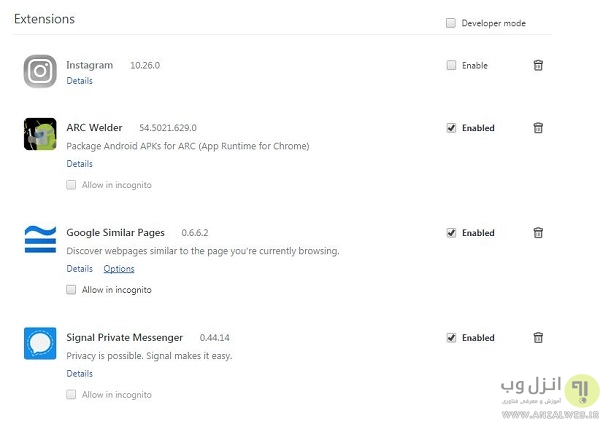Open Details link for Instagram

coord(79,81)
